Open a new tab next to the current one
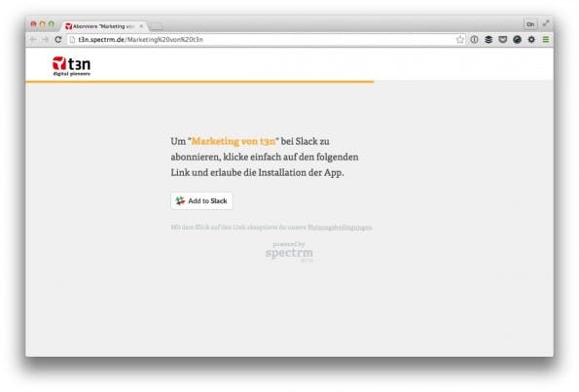The height and width of the screenshot is (392, 579). (156, 26)
